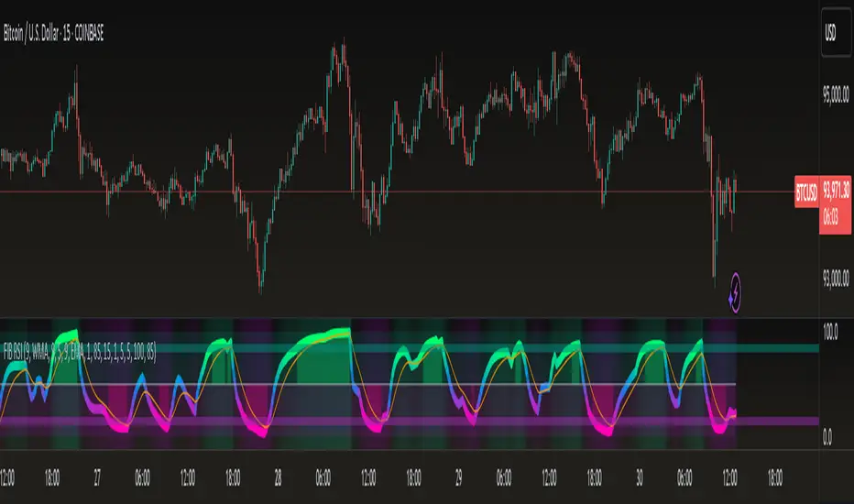Open the FIB RSI indicator legend

click(x=80, y=352)
